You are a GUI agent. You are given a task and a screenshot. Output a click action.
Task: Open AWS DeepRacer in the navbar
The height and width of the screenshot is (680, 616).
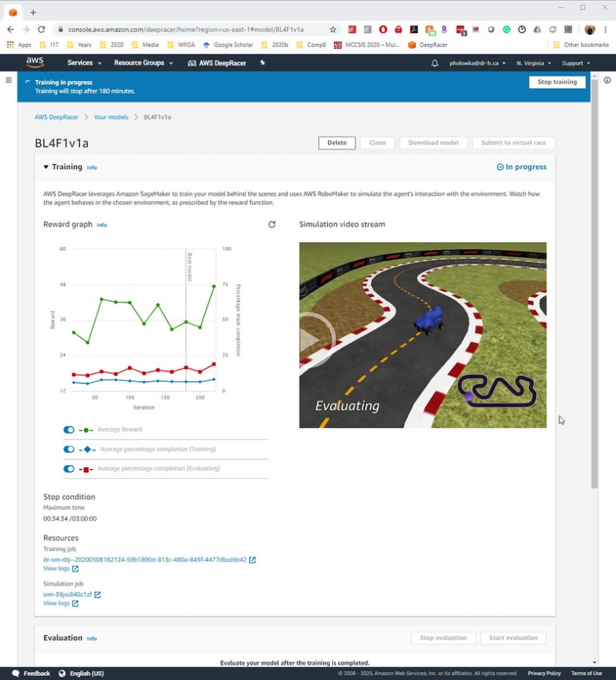point(217,63)
